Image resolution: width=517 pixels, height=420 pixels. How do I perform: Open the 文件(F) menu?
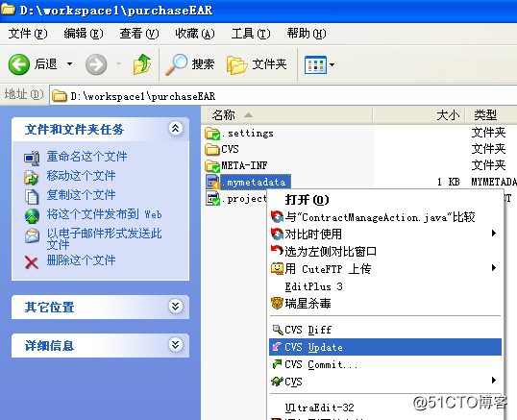28,34
